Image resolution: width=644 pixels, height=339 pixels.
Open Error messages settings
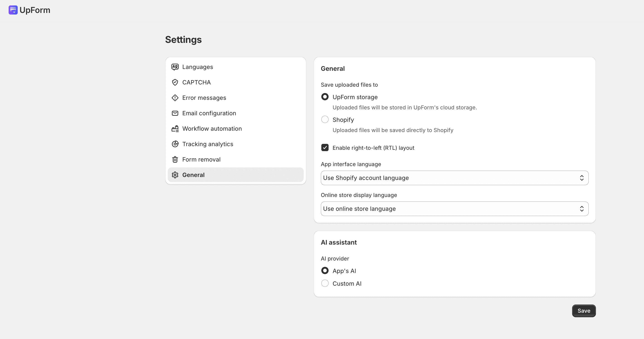tap(236, 98)
